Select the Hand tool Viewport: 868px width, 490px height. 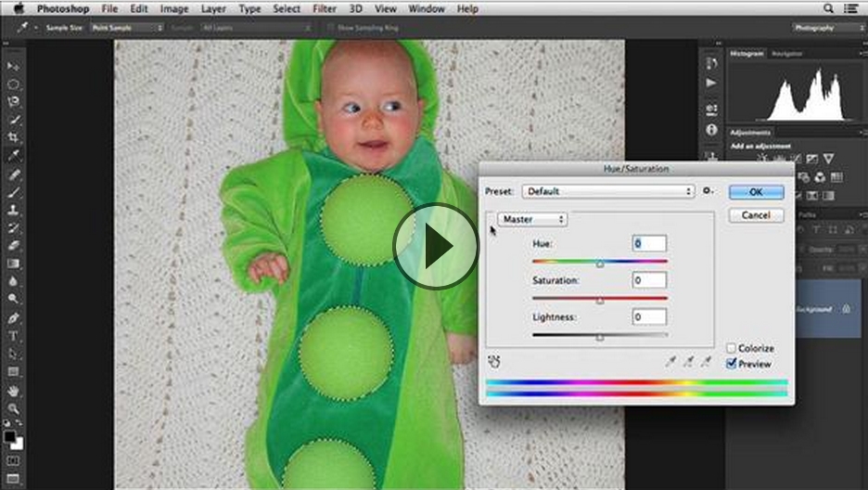[x=13, y=391]
